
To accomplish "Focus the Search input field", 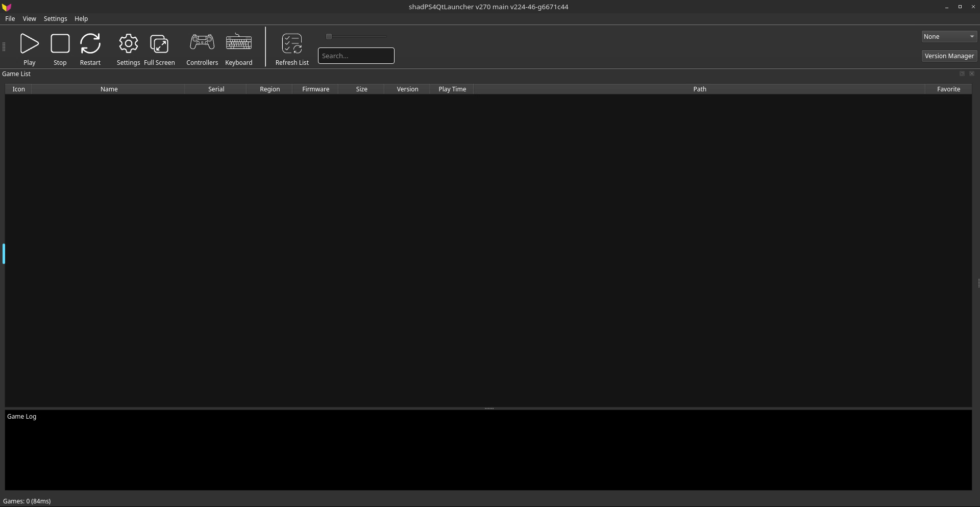I will [356, 56].
